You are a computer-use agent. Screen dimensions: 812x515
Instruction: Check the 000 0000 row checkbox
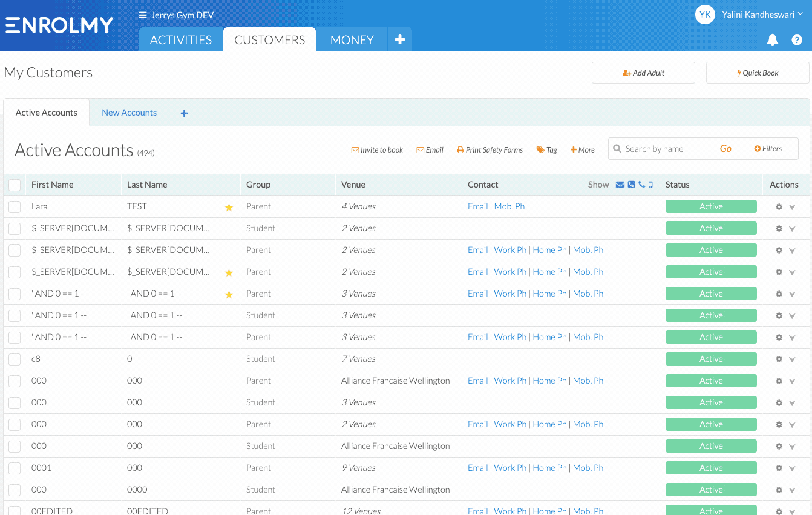(15, 490)
